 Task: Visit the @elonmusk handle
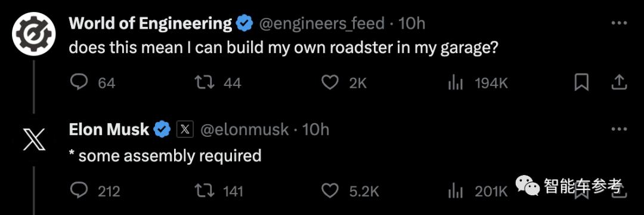(x=244, y=130)
